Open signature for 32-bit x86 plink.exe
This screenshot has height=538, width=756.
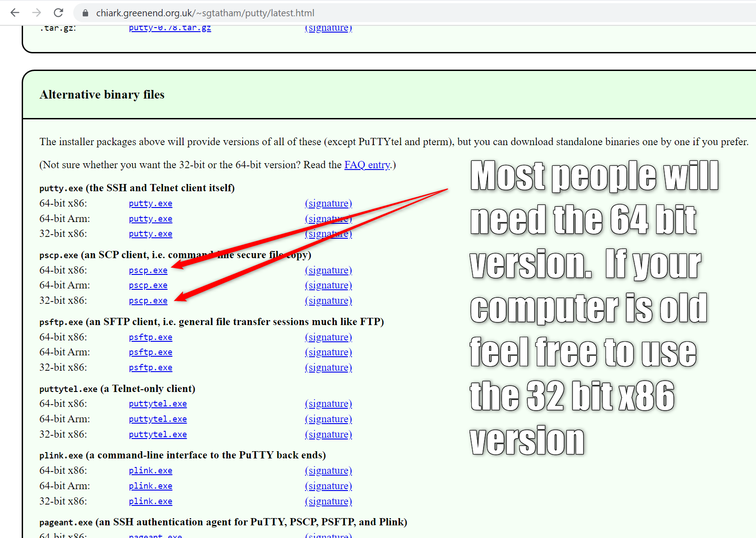pyautogui.click(x=328, y=501)
